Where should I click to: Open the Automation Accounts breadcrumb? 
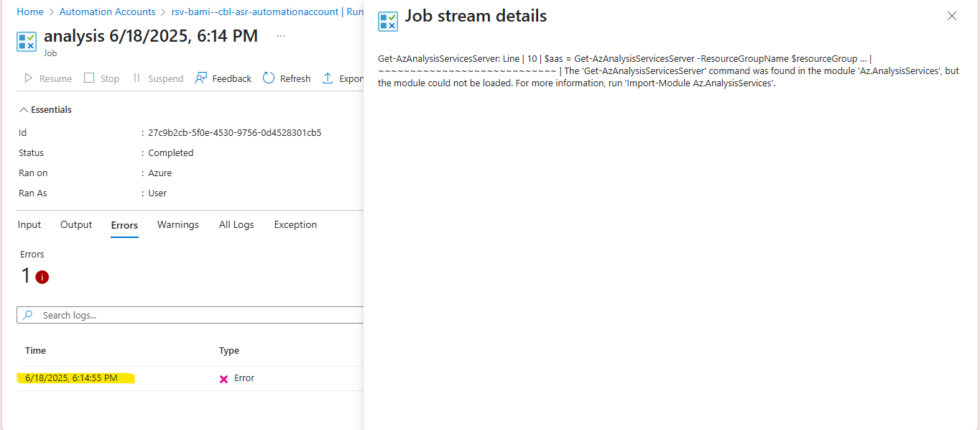(108, 12)
